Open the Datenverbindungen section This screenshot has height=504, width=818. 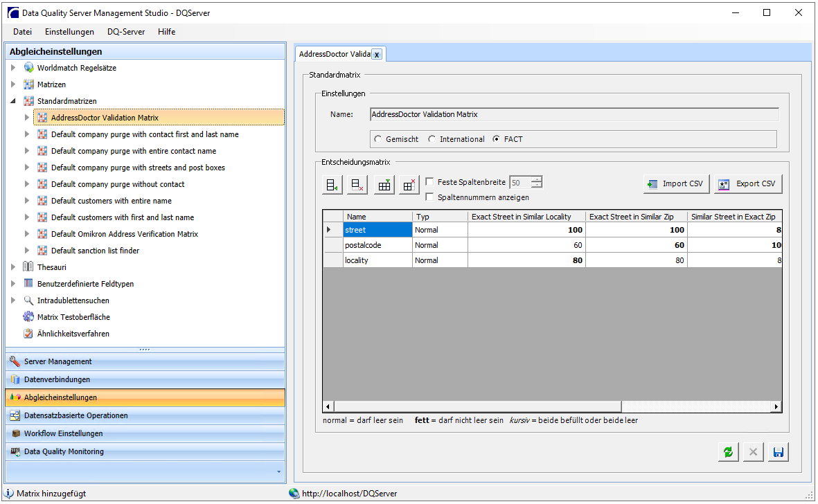tap(145, 379)
